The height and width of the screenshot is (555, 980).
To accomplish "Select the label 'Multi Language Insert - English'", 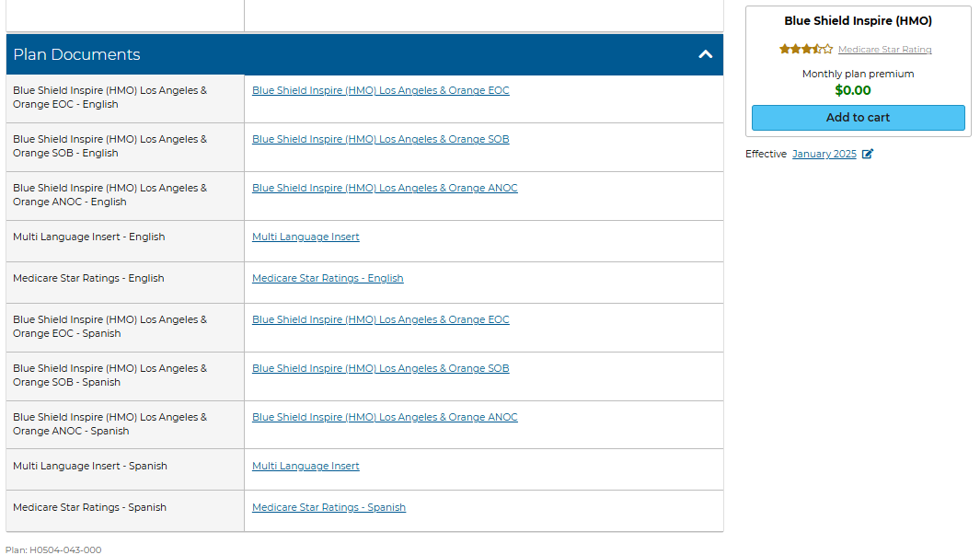I will coord(88,237).
